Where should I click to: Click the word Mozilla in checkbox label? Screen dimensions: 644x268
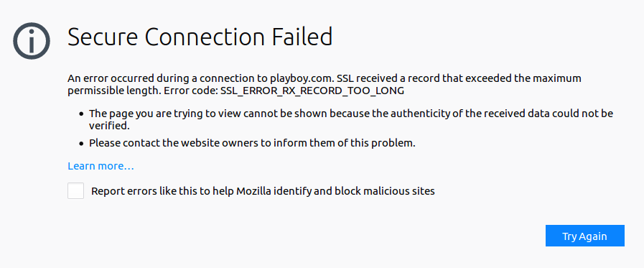(x=254, y=191)
